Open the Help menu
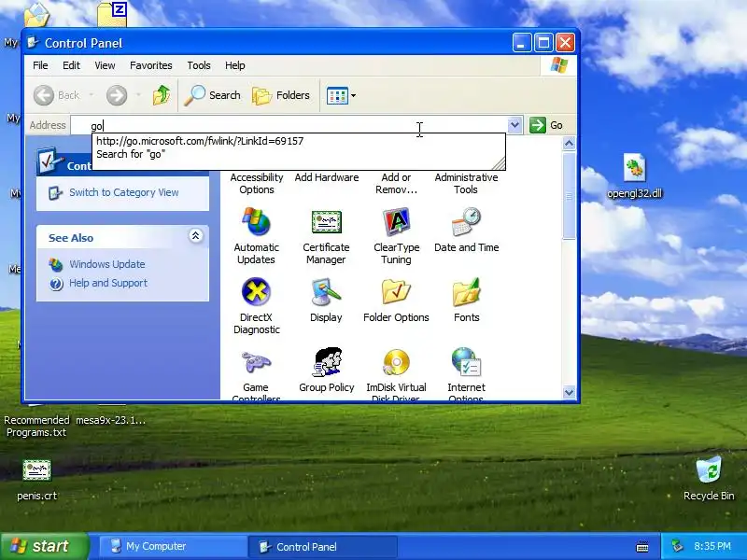The image size is (747, 560). [235, 65]
